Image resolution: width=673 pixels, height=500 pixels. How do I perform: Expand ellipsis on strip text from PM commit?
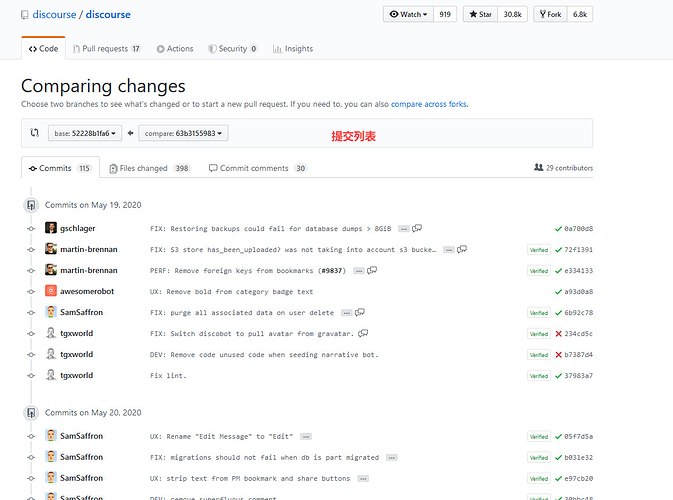coord(363,479)
